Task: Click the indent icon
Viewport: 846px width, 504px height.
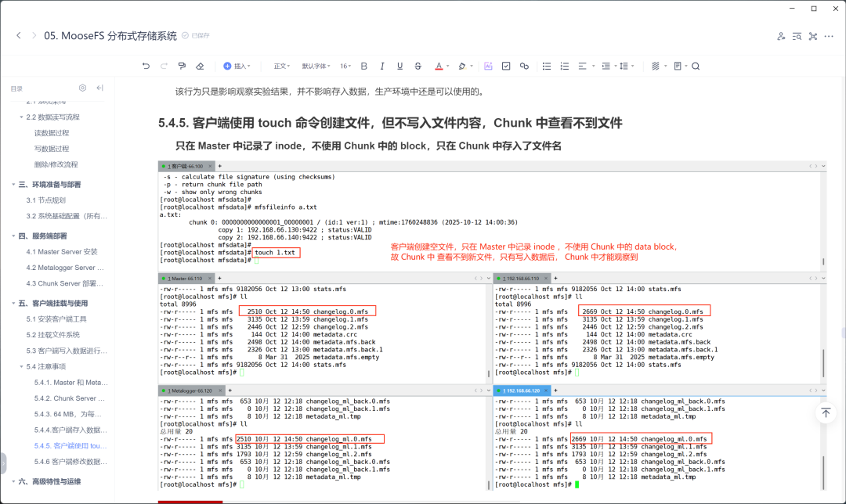Action: 606,66
